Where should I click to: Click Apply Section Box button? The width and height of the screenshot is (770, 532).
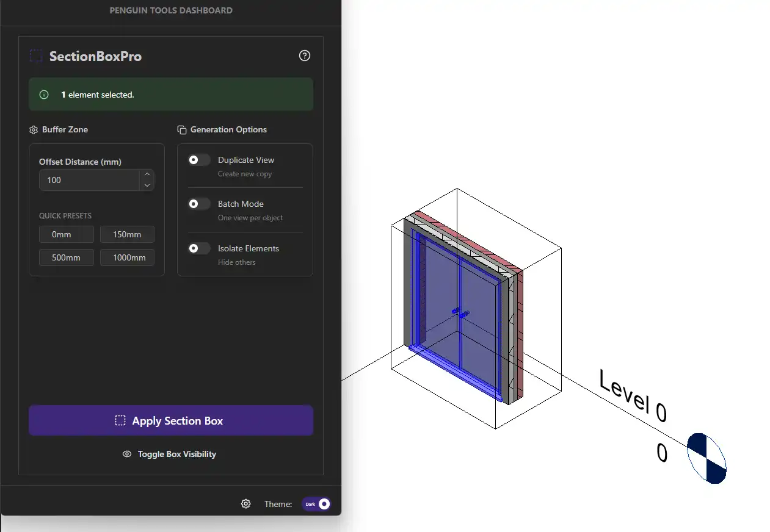171,421
